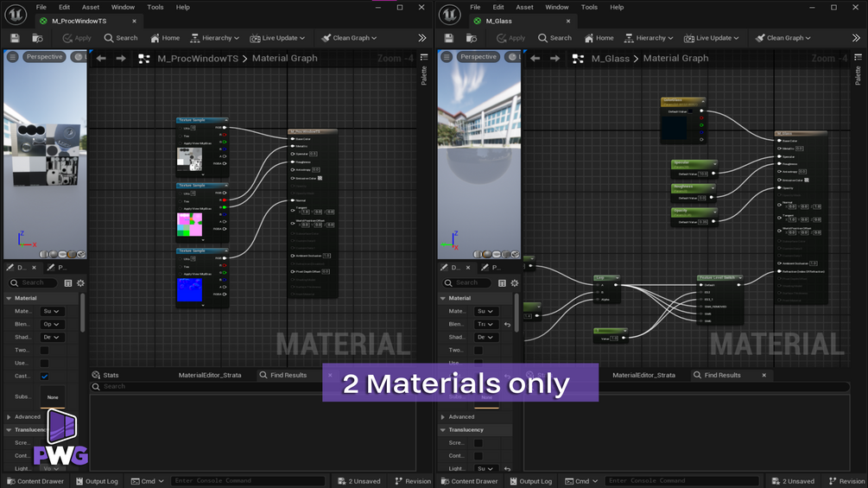The image size is (868, 488).
Task: Open Perspective view mode in the M_ProcWindowTS preview
Action: (x=44, y=56)
